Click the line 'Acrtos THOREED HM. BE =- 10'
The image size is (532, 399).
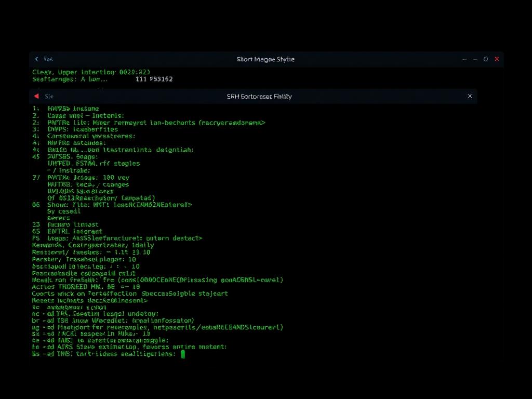86,287
